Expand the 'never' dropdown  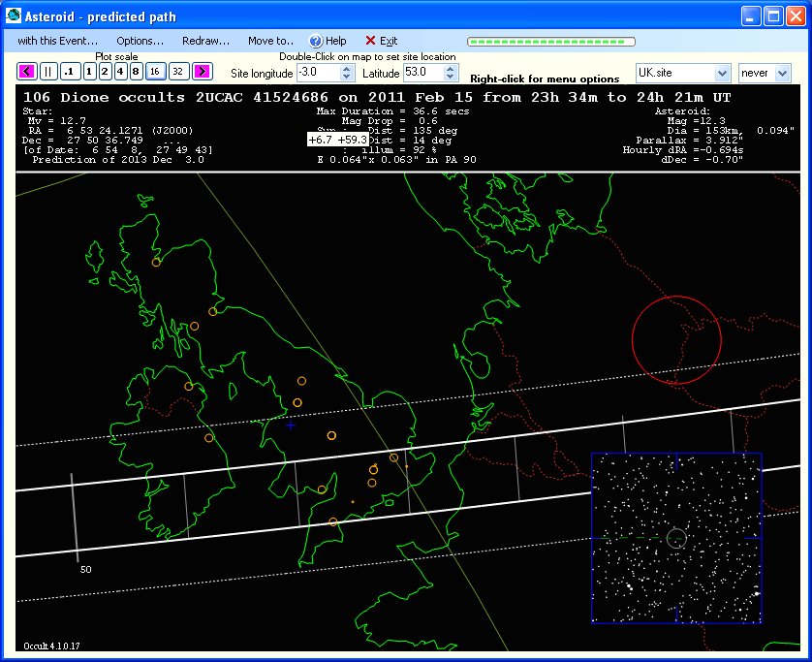783,74
